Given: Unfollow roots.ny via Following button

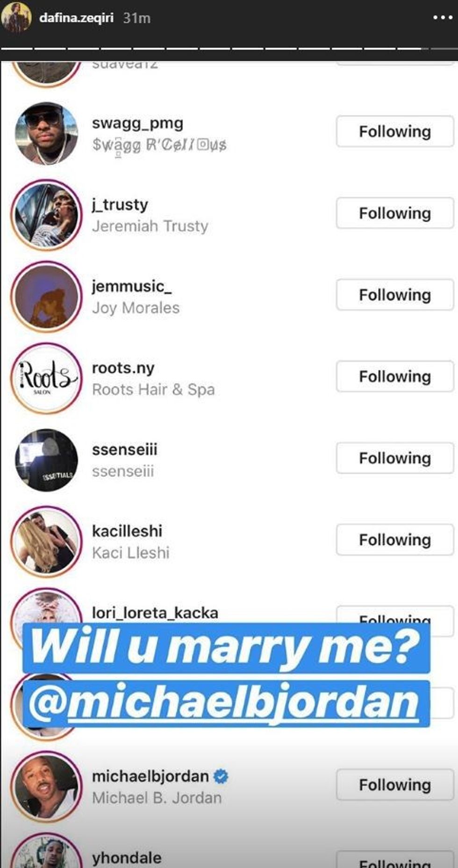Looking at the screenshot, I should (x=395, y=376).
